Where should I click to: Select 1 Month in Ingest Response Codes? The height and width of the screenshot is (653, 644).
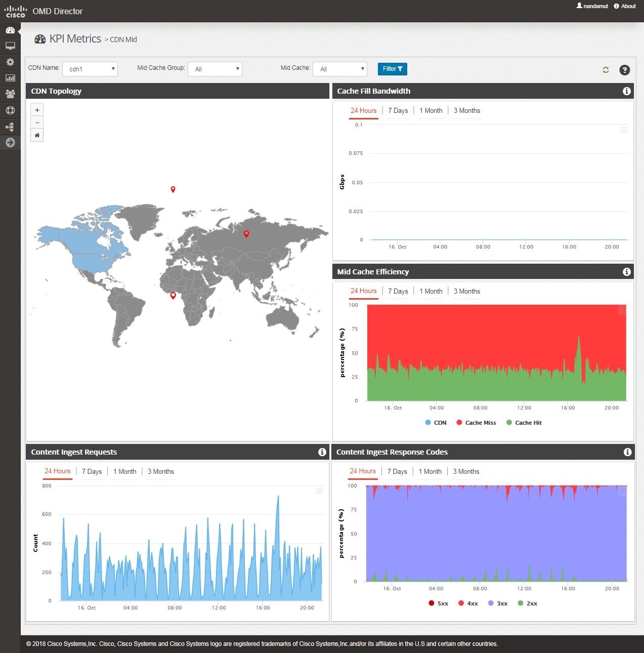(430, 471)
